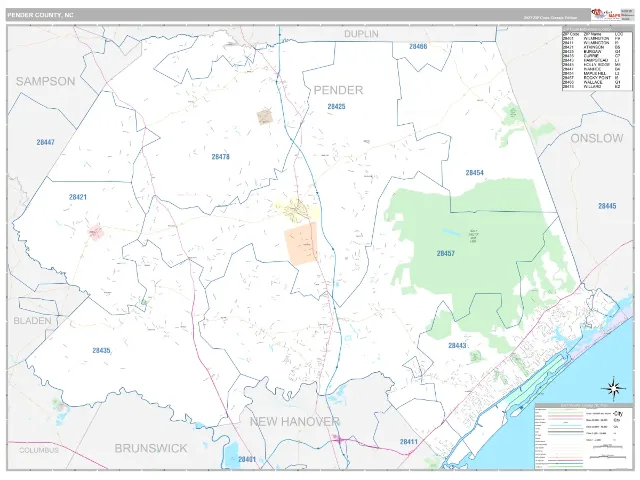Click the BURGAW row in the ZIP index
Viewport: 640px width, 480px height.
tap(593, 51)
